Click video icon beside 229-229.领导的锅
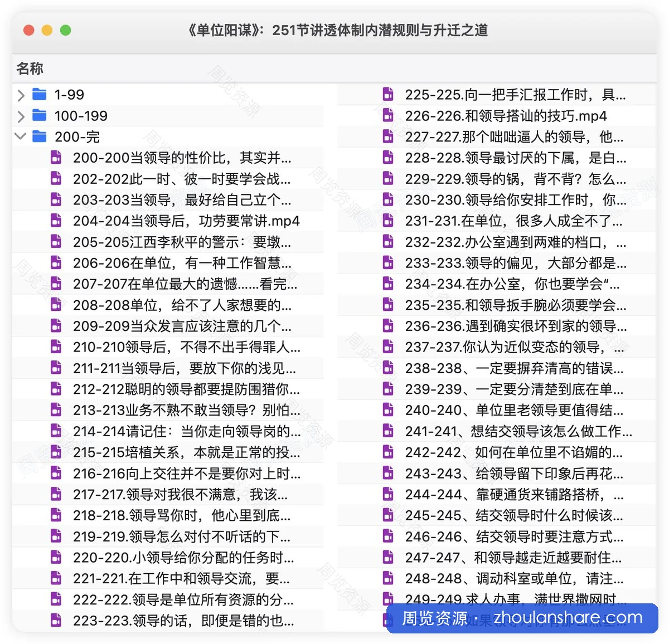The height and width of the screenshot is (644, 669). point(388,179)
